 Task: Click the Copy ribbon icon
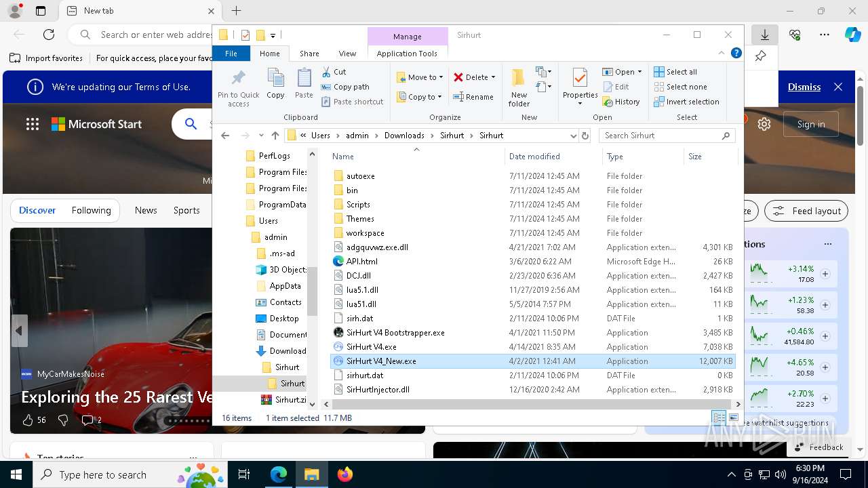point(275,78)
